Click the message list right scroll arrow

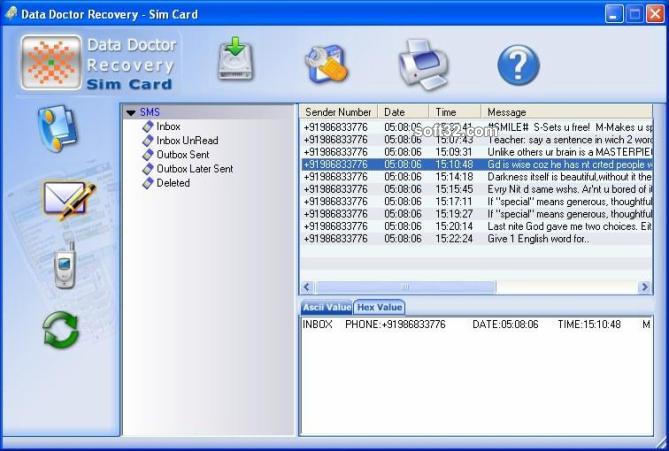(645, 287)
